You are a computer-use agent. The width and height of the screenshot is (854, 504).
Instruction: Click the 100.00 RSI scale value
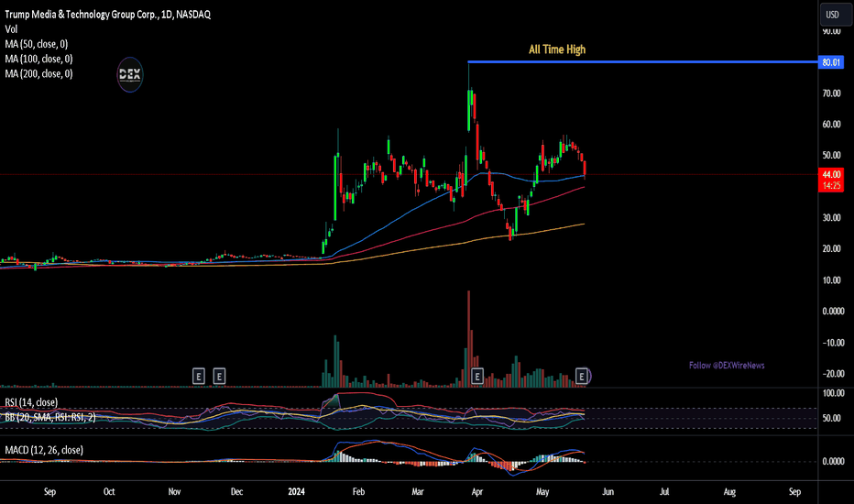[x=833, y=393]
